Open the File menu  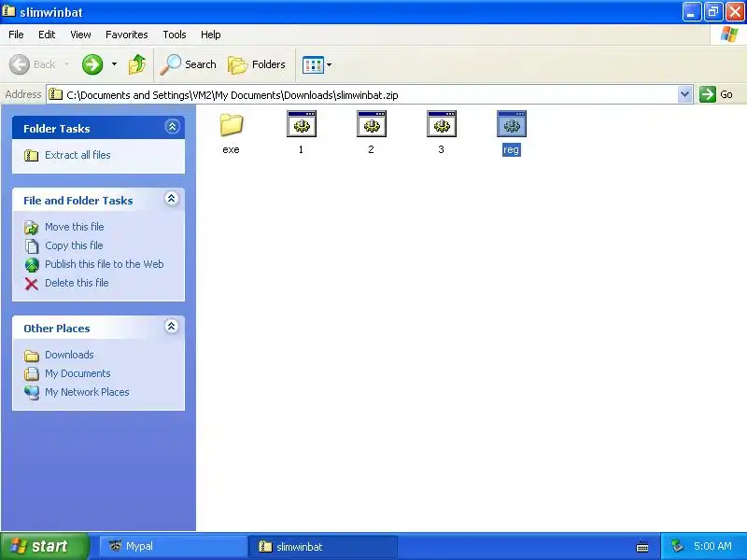tap(16, 35)
